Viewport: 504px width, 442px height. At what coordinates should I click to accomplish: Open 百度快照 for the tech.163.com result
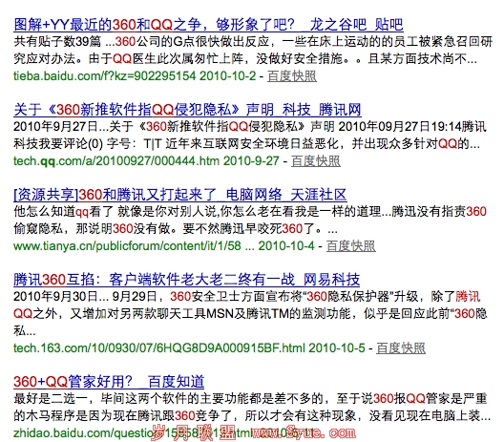point(401,348)
